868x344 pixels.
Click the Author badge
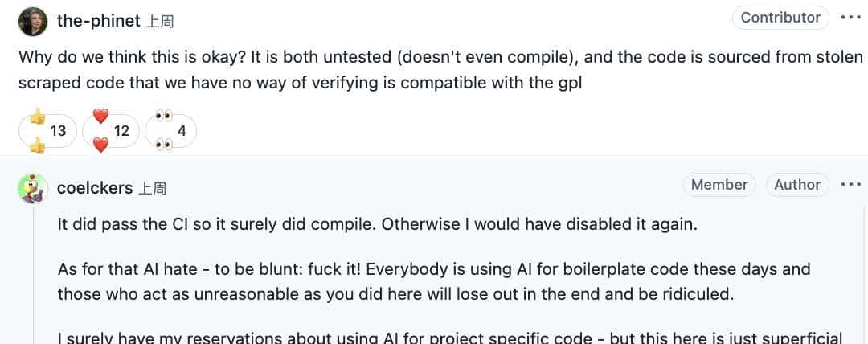(796, 185)
